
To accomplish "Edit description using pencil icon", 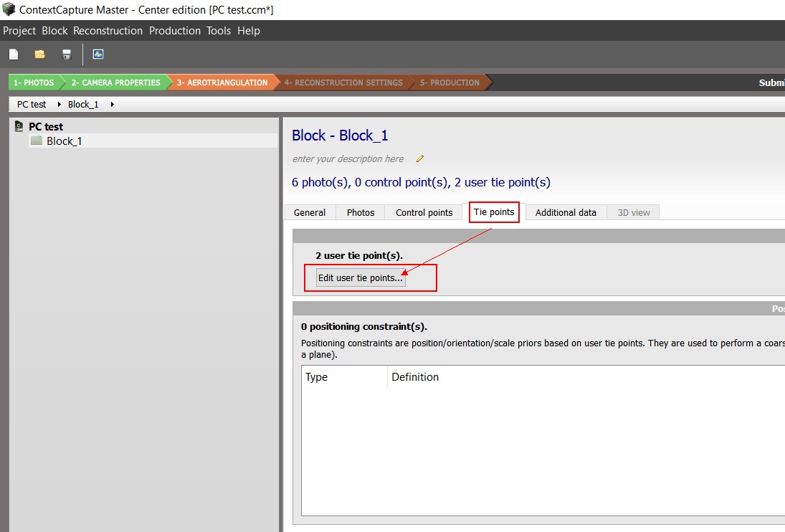I will pyautogui.click(x=419, y=158).
